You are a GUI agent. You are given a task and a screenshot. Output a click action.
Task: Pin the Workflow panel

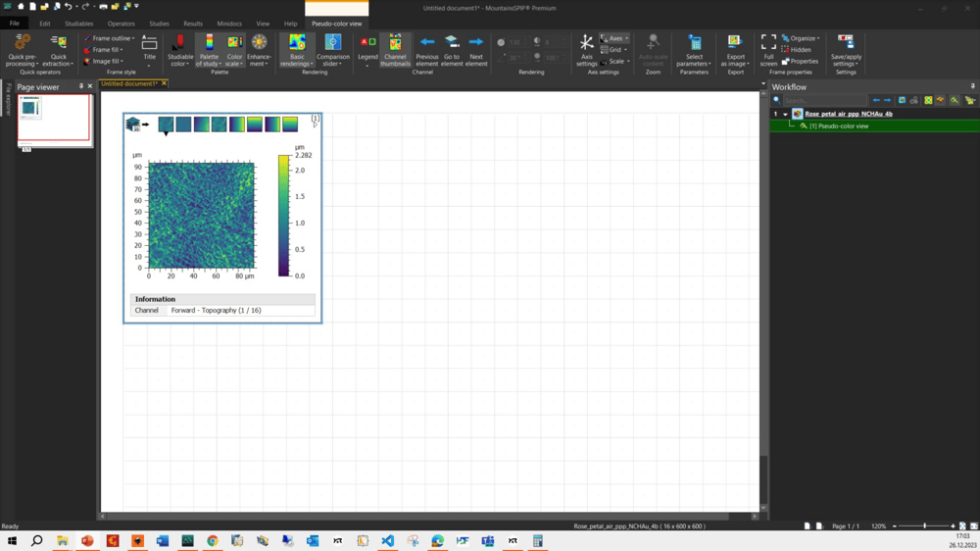972,86
